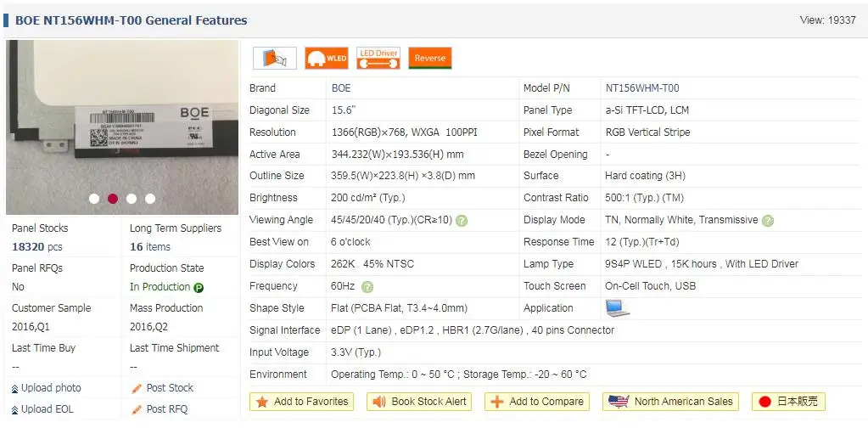Click the LED Driver feature icon
This screenshot has width=868, height=428.
point(378,58)
